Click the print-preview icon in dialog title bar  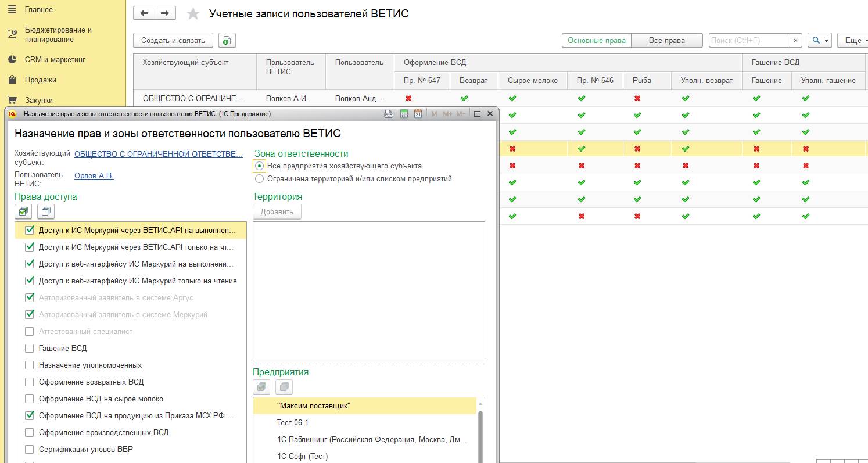(x=389, y=114)
